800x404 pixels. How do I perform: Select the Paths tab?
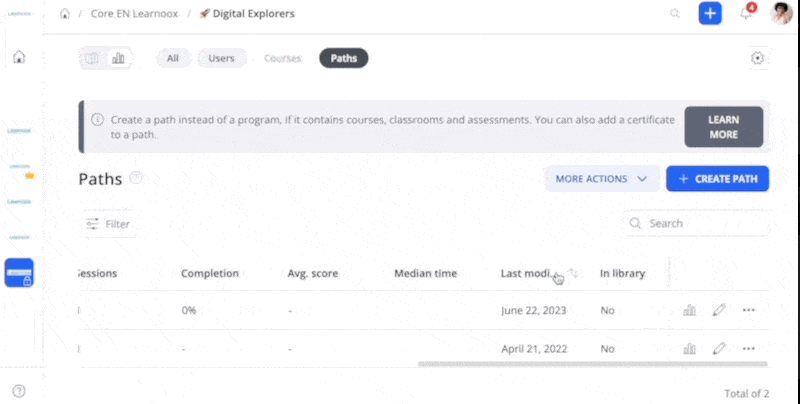click(344, 58)
